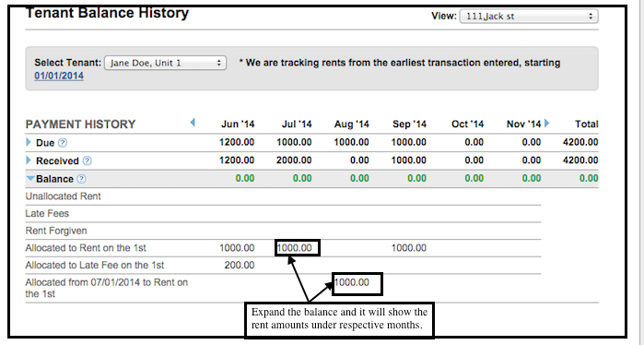The height and width of the screenshot is (345, 644).
Task: Open the Select Tenant dropdown
Action: pos(165,63)
